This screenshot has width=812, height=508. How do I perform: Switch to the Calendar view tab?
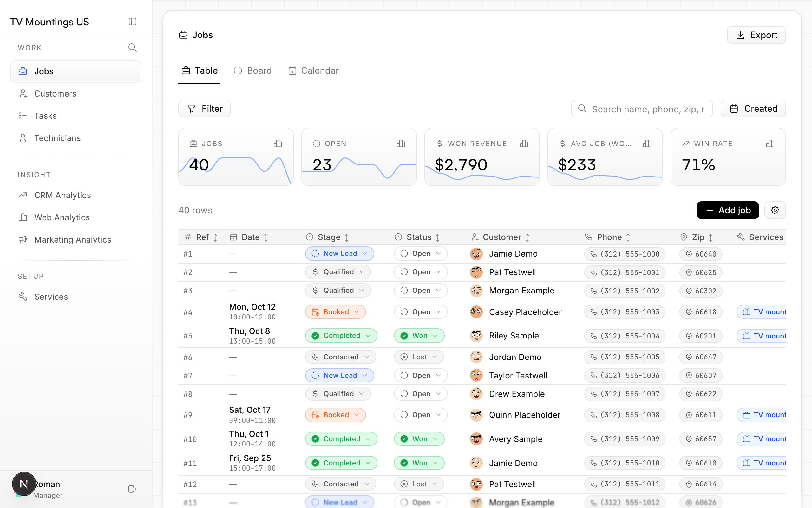[x=313, y=70]
